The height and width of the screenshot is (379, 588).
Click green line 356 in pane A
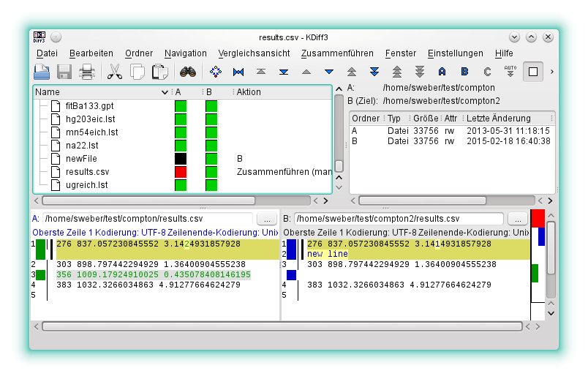154,274
